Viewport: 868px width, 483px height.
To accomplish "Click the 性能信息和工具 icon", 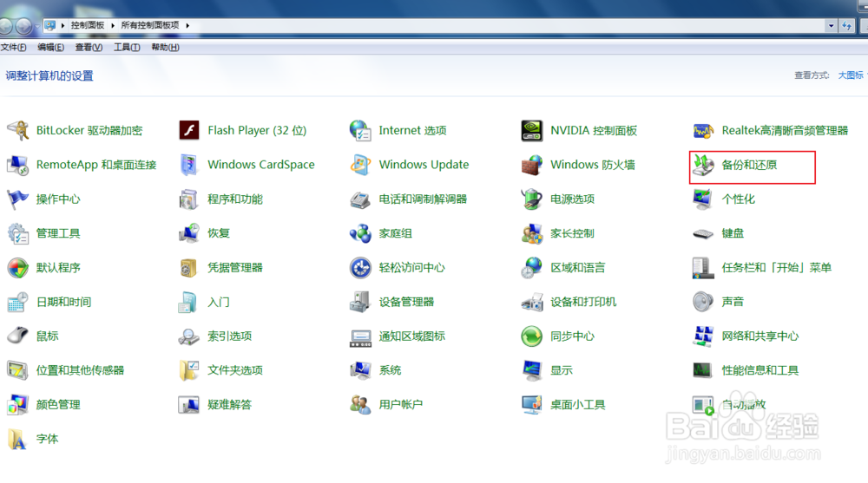I will coord(703,370).
